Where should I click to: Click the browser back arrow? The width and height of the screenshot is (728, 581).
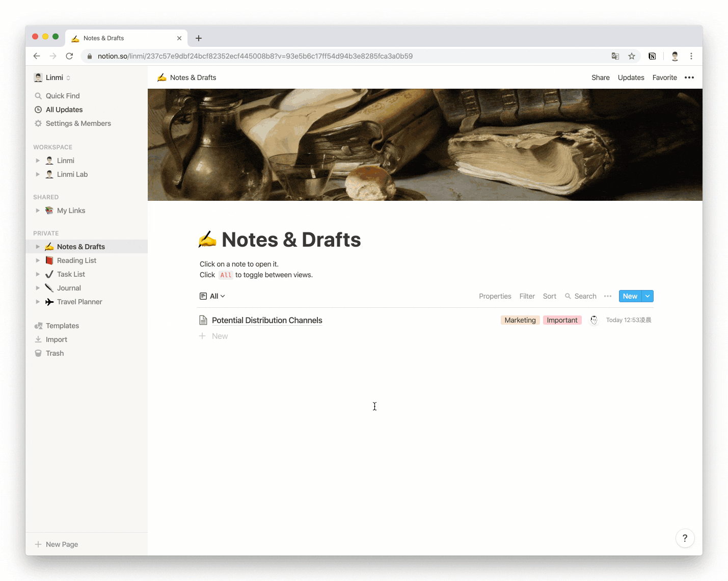36,56
